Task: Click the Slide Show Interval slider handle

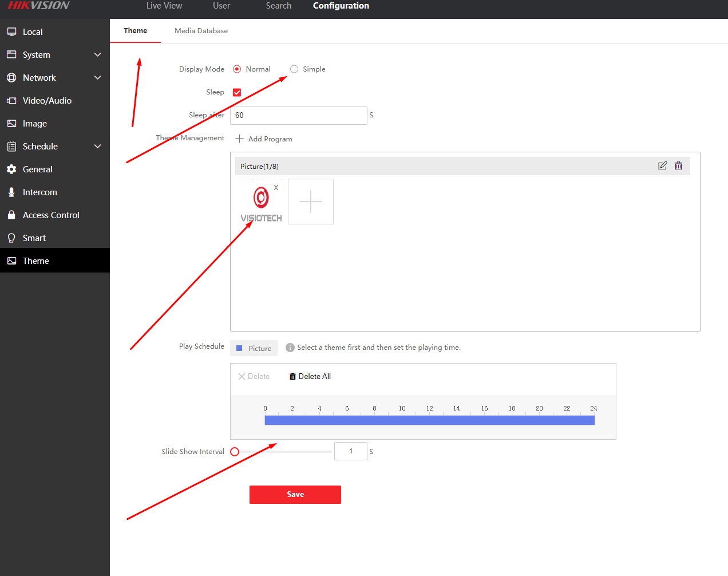Action: 235,452
